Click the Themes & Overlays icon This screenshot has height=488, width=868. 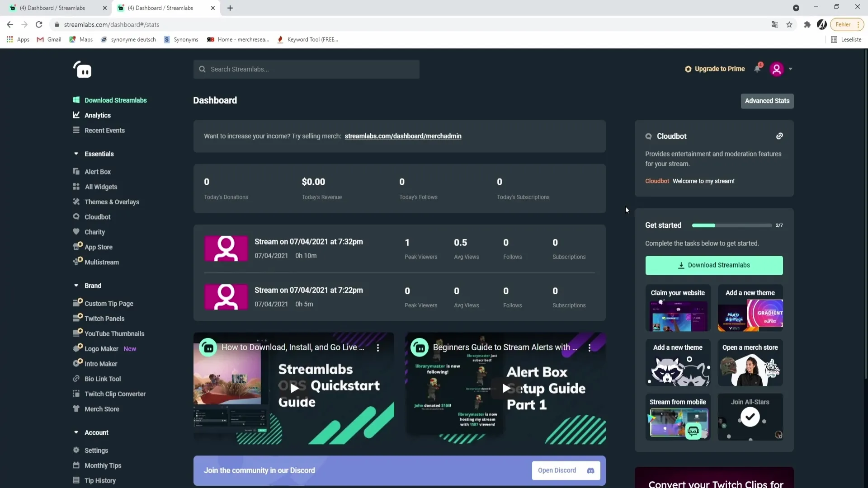[76, 202]
